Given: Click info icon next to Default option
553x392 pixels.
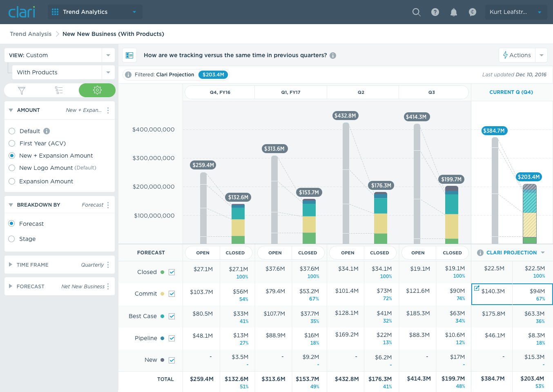Looking at the screenshot, I should coord(47,131).
